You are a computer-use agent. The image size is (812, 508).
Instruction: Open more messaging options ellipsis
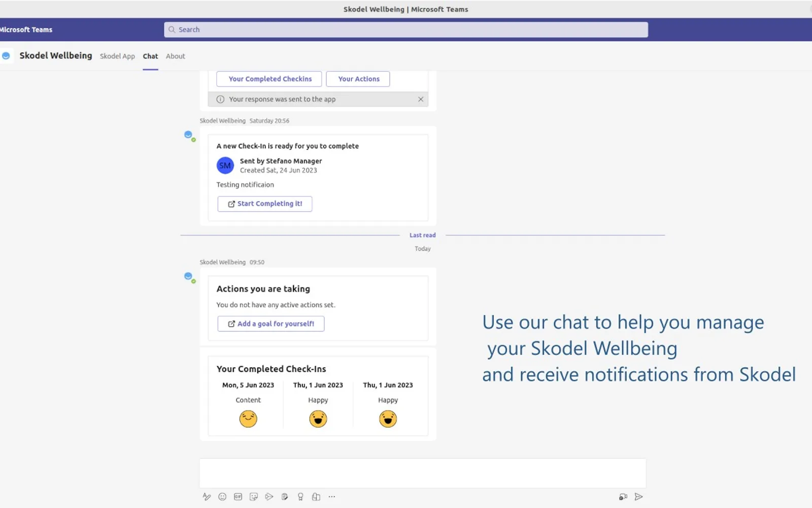pos(332,497)
